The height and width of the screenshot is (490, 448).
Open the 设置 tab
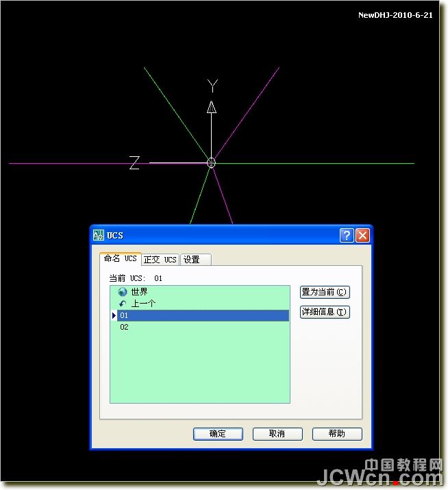[x=196, y=260]
